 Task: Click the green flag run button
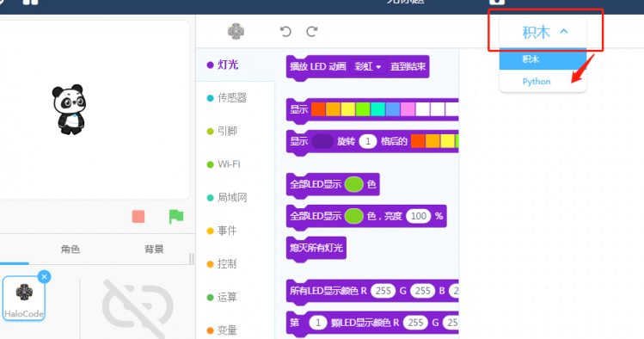click(x=176, y=216)
